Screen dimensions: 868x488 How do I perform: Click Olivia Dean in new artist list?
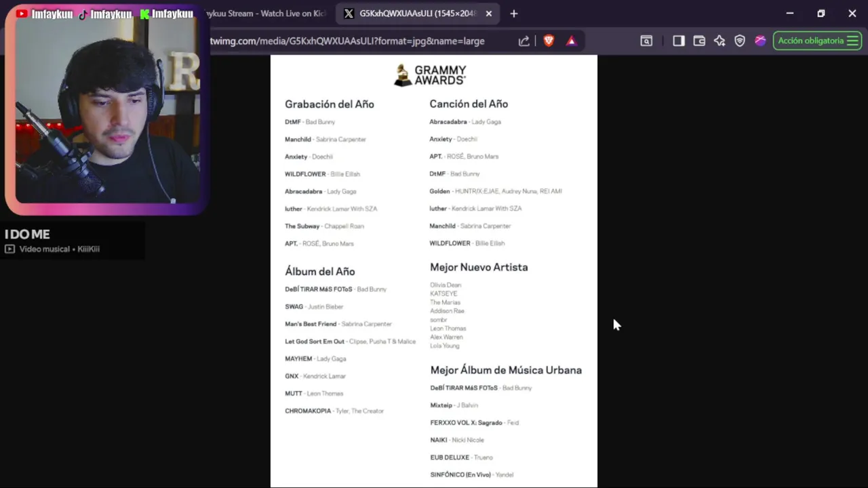(x=446, y=285)
